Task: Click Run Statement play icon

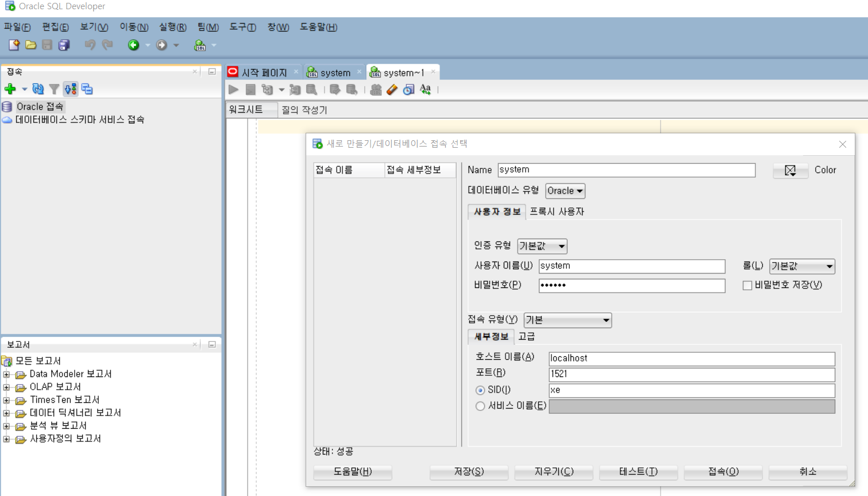Action: coord(233,90)
